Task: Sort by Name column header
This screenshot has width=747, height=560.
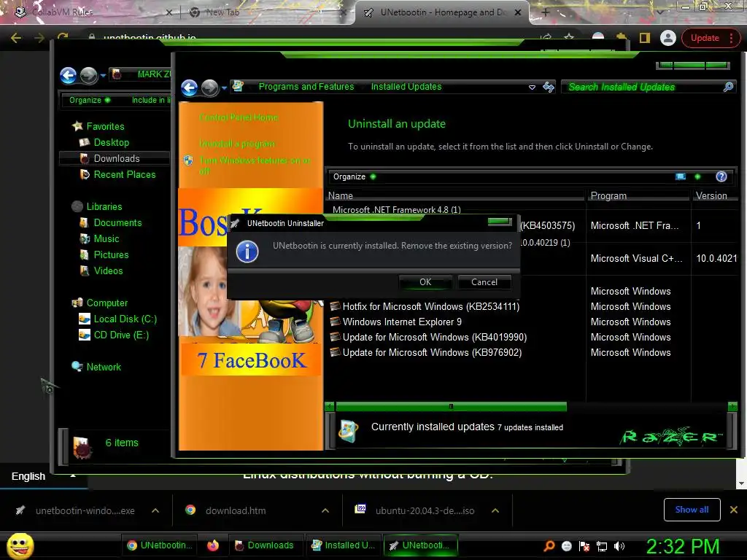Action: pyautogui.click(x=455, y=195)
